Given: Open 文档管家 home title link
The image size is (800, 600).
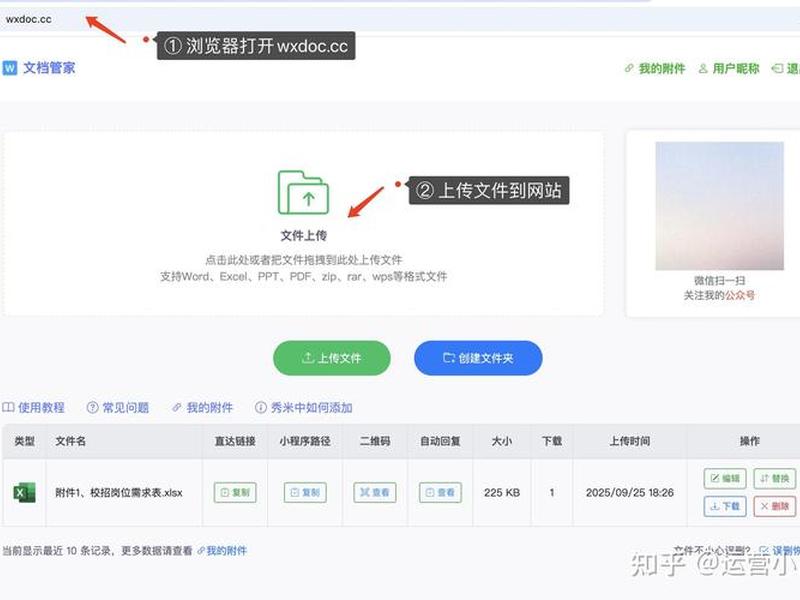Looking at the screenshot, I should tap(49, 68).
